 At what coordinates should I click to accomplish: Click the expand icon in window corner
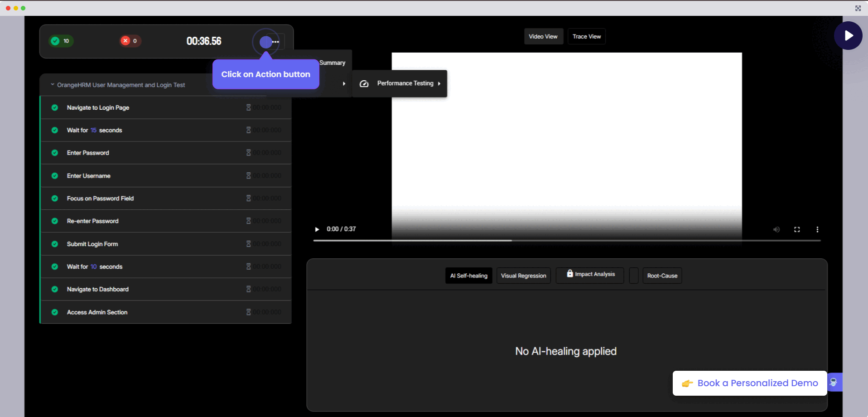click(x=858, y=8)
